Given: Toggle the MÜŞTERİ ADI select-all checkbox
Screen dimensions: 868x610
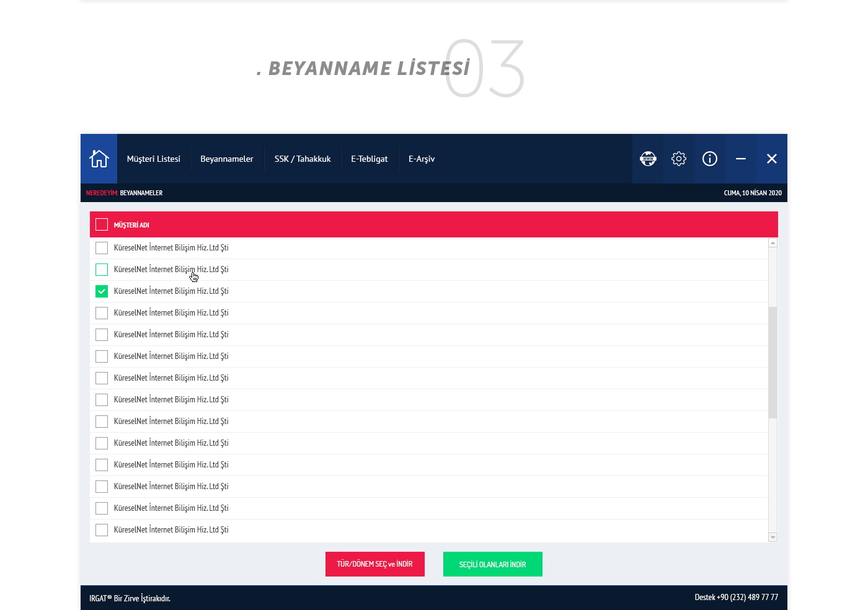Looking at the screenshot, I should tap(102, 224).
